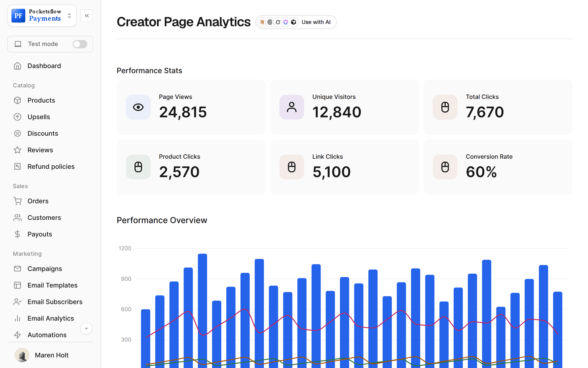Click the Unique Visitors person icon
This screenshot has width=588, height=368.
tap(292, 107)
